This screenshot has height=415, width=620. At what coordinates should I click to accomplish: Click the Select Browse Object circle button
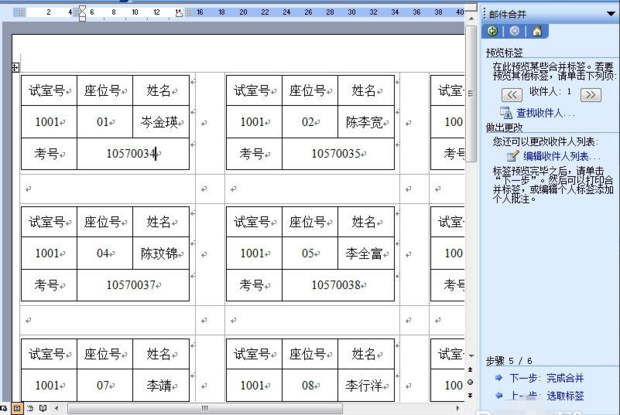point(471,382)
